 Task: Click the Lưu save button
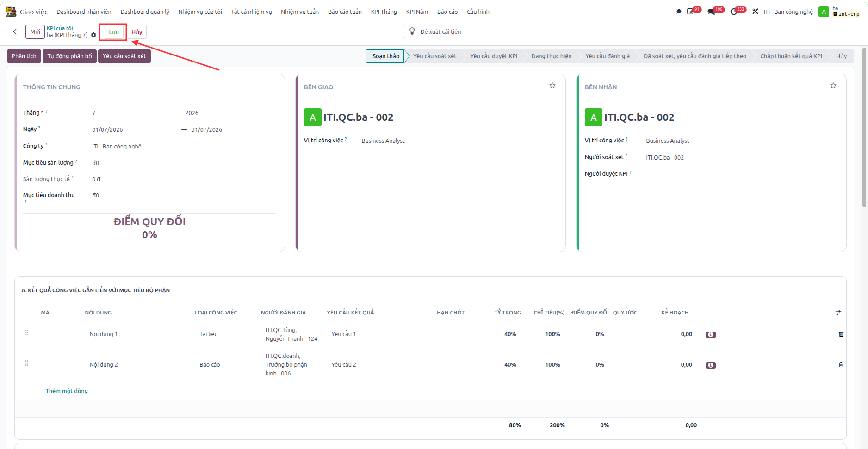click(114, 32)
